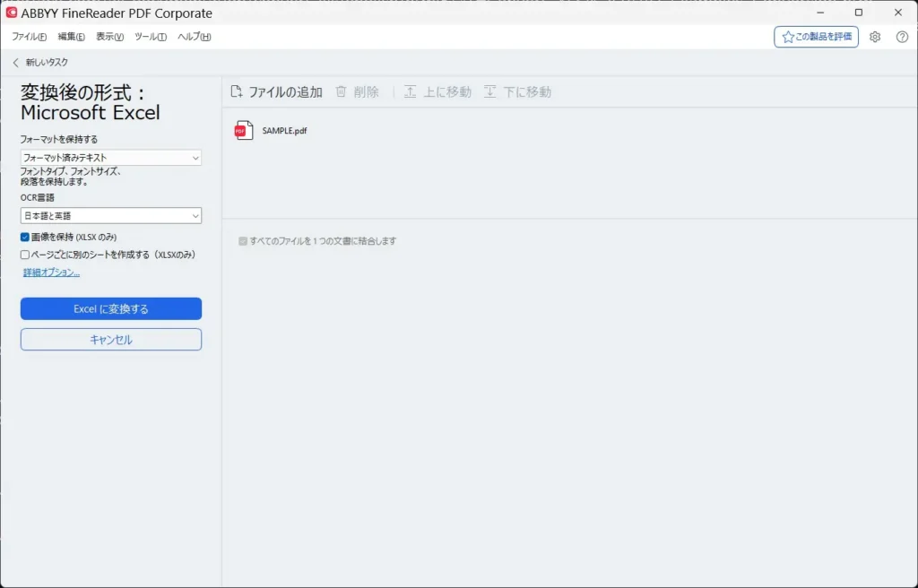Open the ヘルプ menu
The height and width of the screenshot is (588, 918).
tap(195, 37)
